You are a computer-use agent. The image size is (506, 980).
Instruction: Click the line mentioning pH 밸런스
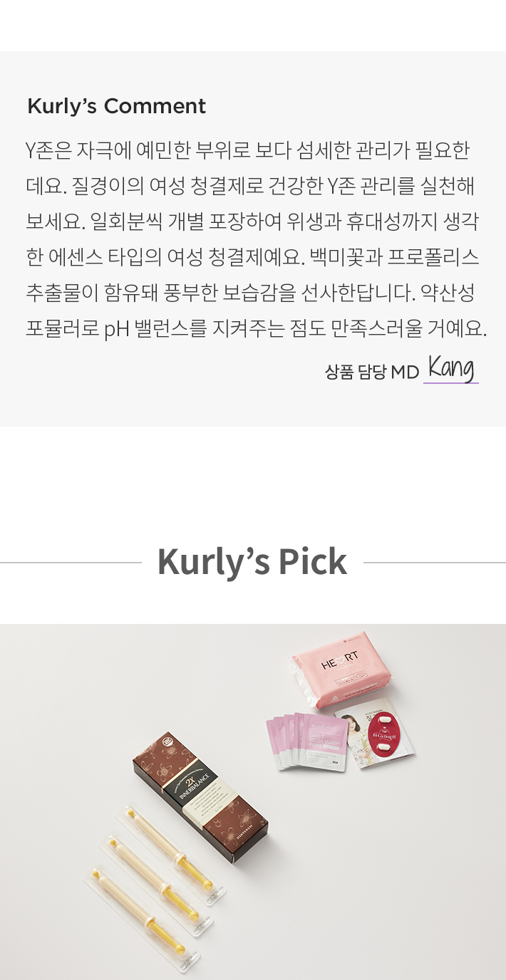(x=257, y=329)
